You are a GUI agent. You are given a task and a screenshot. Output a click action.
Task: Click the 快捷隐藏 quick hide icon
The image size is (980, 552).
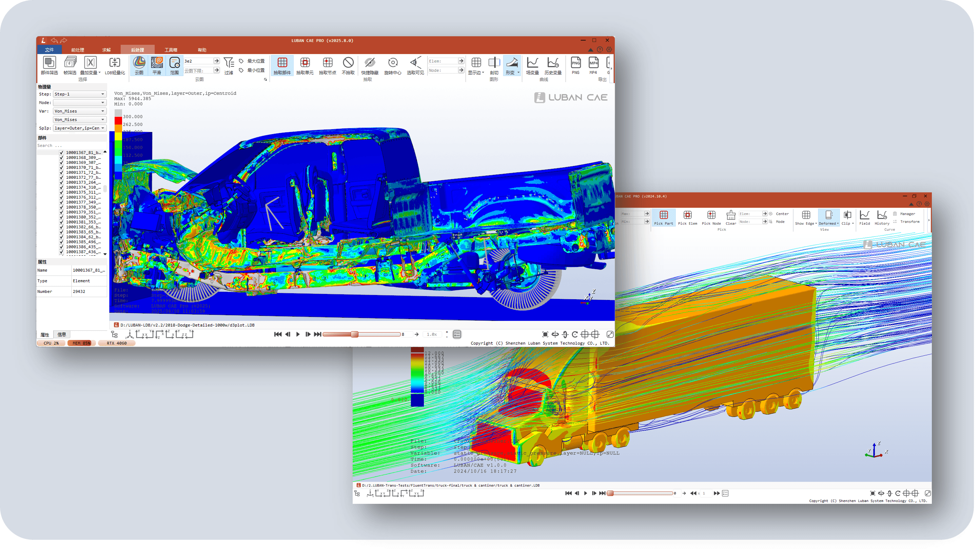tap(369, 63)
